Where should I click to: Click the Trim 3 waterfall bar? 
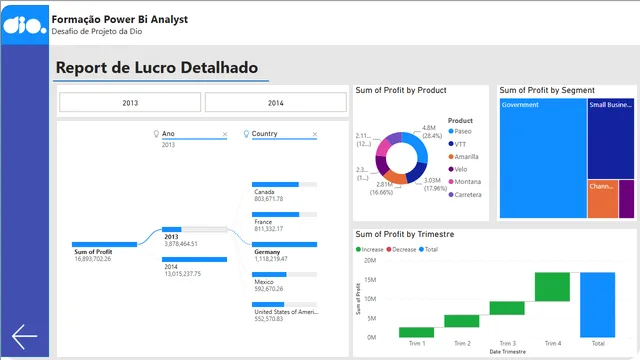tap(507, 308)
